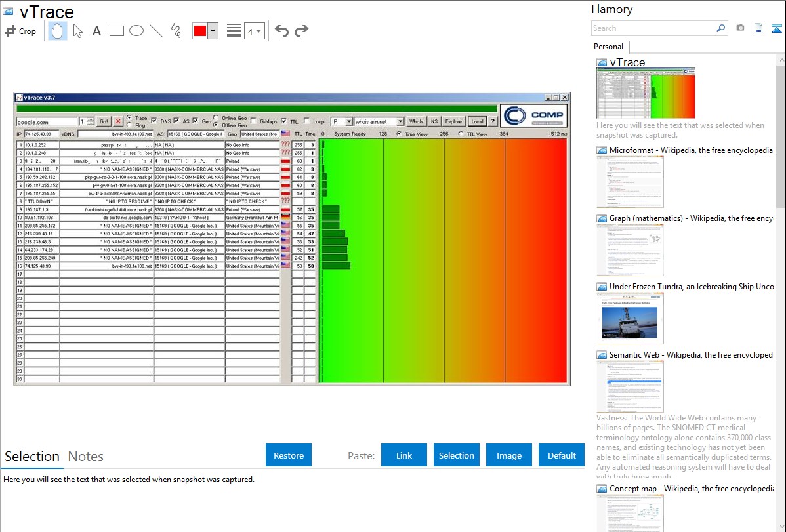Open the Semantic Web snapshot thumbnail
The height and width of the screenshot is (532, 786).
click(x=630, y=386)
